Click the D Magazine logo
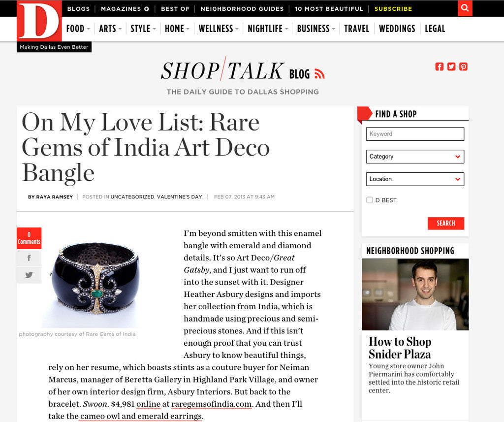The image size is (504, 422). (x=39, y=21)
